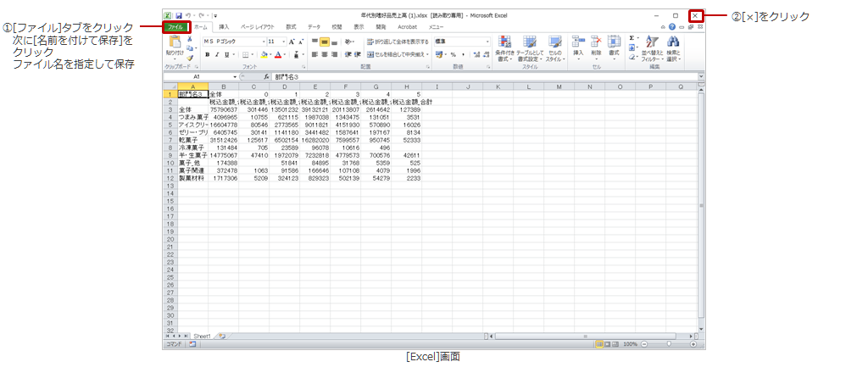Screen dimensions: 868x373
Task: Switch to the 挿入 ribbon tab
Action: pyautogui.click(x=224, y=26)
